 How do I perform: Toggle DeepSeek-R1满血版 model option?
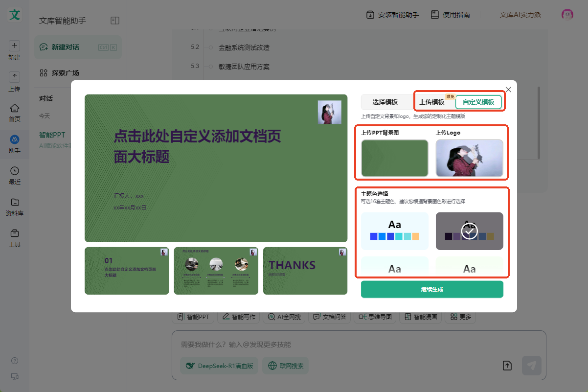click(x=219, y=366)
